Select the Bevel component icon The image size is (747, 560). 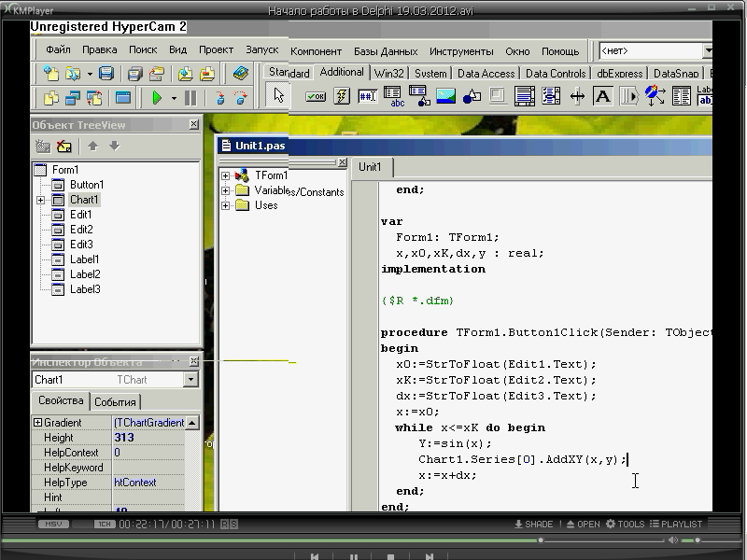pyautogui.click(x=498, y=96)
